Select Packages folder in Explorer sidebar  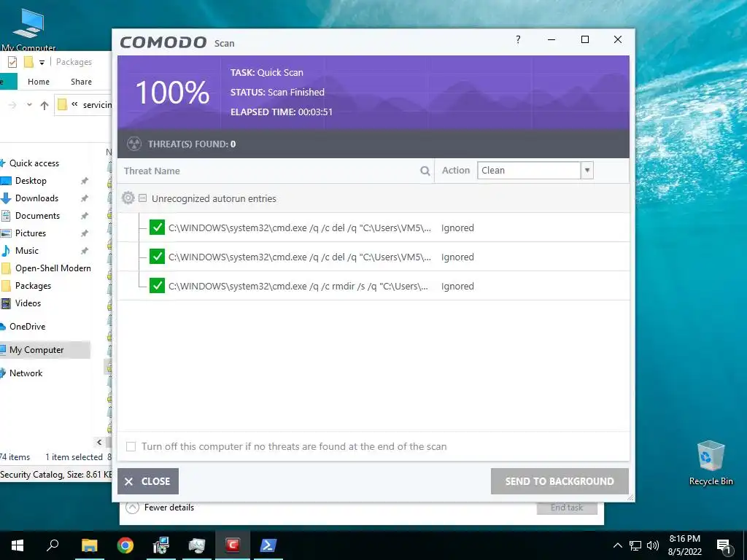coord(33,286)
